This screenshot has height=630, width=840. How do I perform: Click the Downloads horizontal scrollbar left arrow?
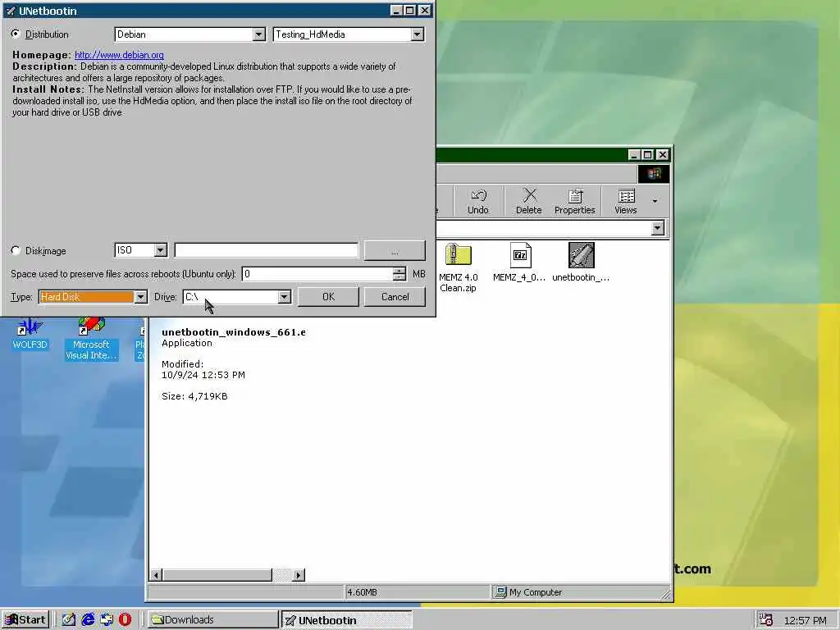(x=156, y=575)
